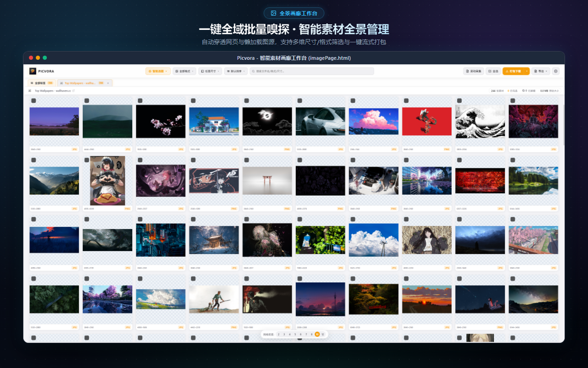Set grid density to 12
This screenshot has height=368, width=588.
(322, 334)
